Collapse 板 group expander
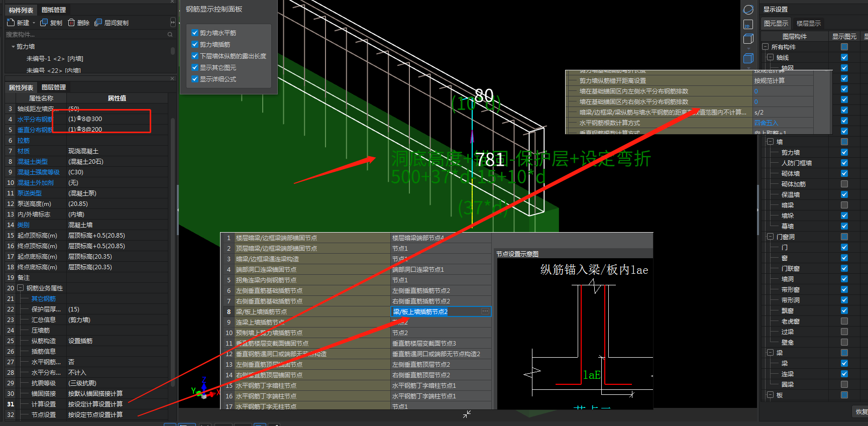 click(770, 395)
